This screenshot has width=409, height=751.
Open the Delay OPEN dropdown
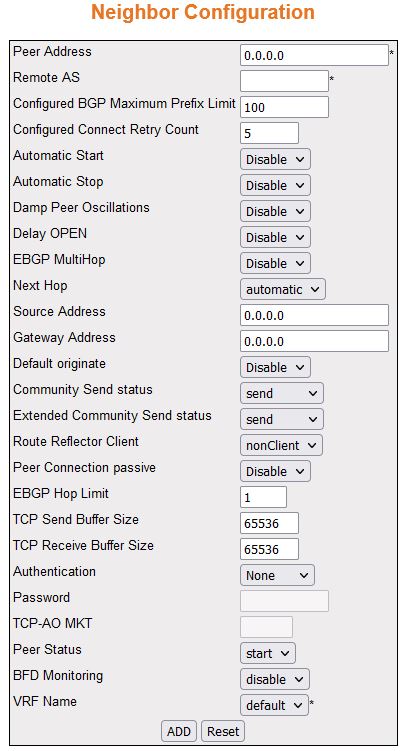click(275, 237)
